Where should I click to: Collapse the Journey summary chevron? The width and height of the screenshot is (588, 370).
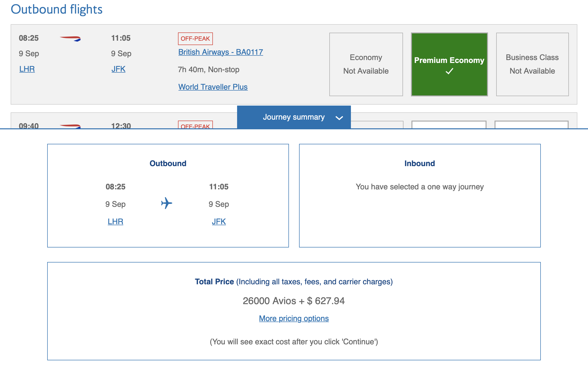click(339, 118)
